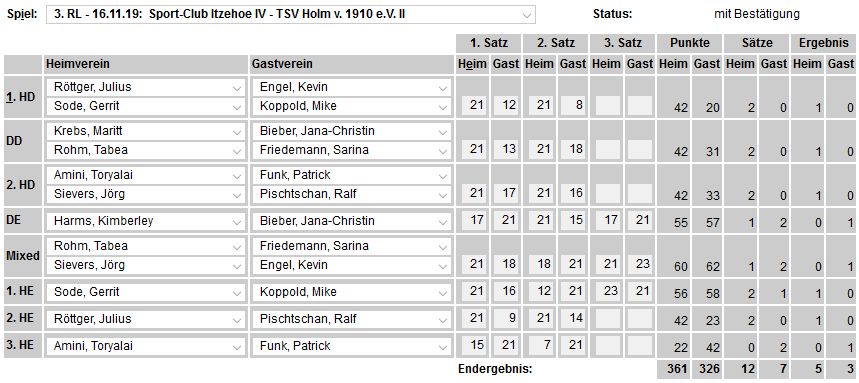Expand the Krebs, Maritt home player dropdown

pos(146,132)
